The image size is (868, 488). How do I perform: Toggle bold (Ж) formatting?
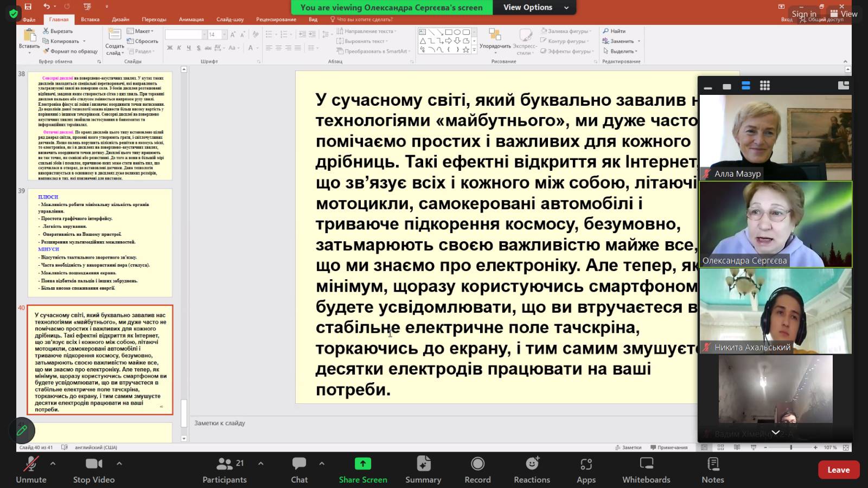point(170,48)
